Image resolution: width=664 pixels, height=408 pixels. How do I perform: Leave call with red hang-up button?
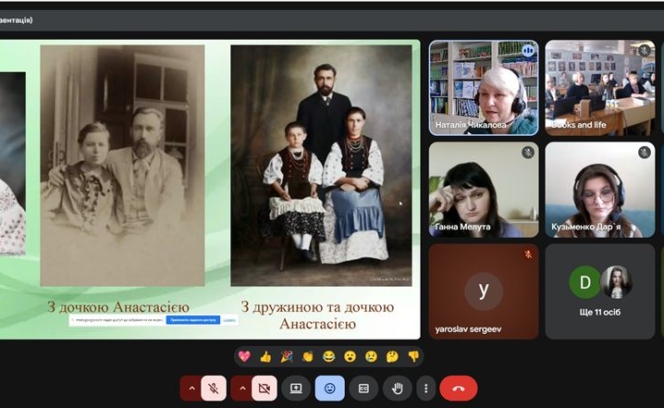[x=458, y=388]
